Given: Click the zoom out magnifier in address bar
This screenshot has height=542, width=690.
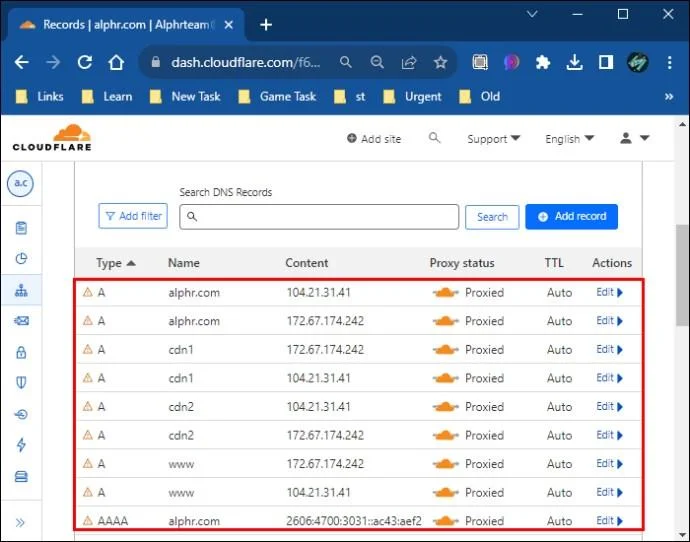Looking at the screenshot, I should point(377,62).
